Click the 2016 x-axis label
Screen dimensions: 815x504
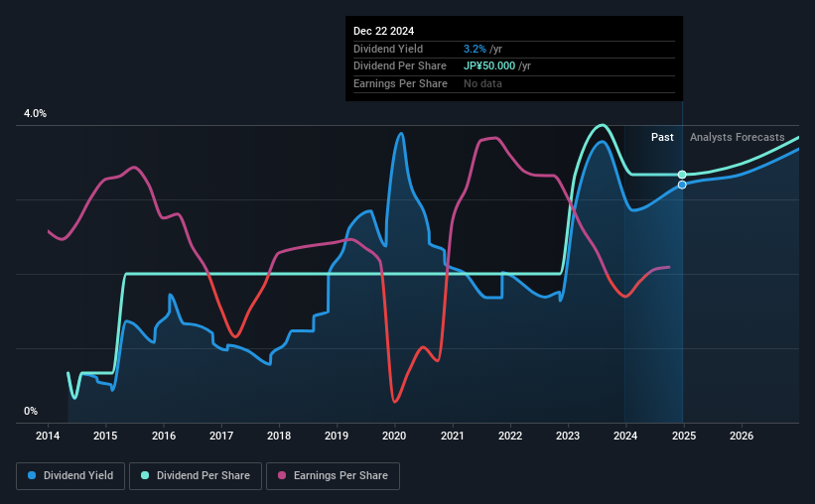[164, 436]
